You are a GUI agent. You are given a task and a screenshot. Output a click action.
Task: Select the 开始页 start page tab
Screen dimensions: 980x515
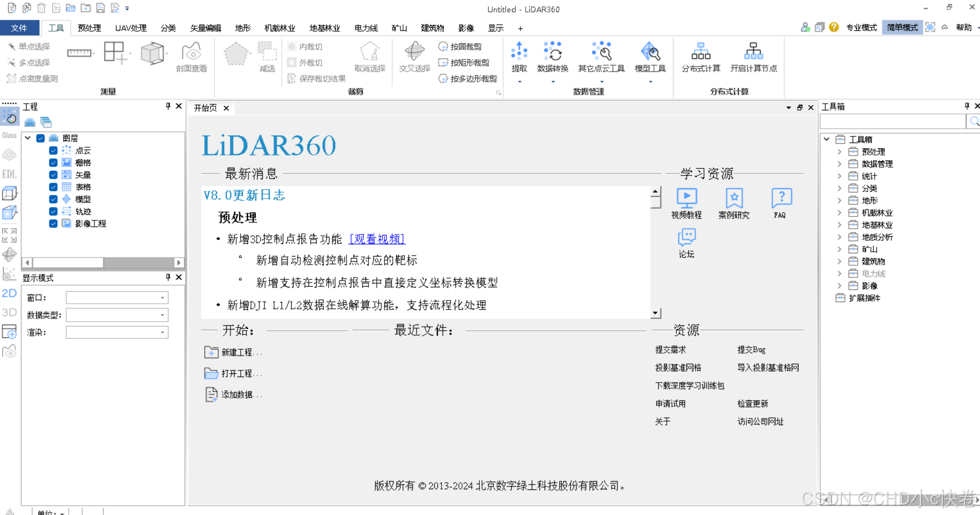[205, 108]
